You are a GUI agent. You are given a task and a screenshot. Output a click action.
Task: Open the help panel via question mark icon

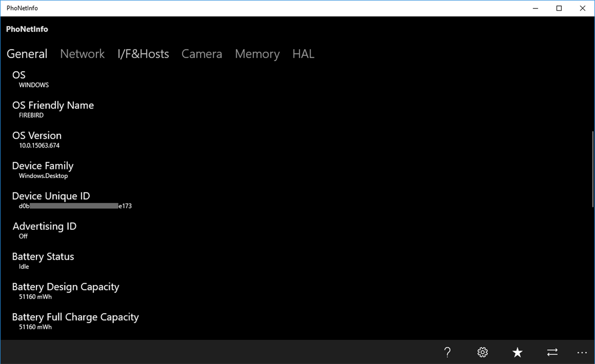click(447, 352)
